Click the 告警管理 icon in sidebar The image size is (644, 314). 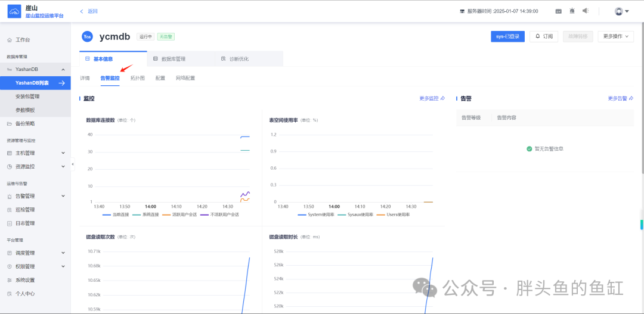pyautogui.click(x=10, y=196)
